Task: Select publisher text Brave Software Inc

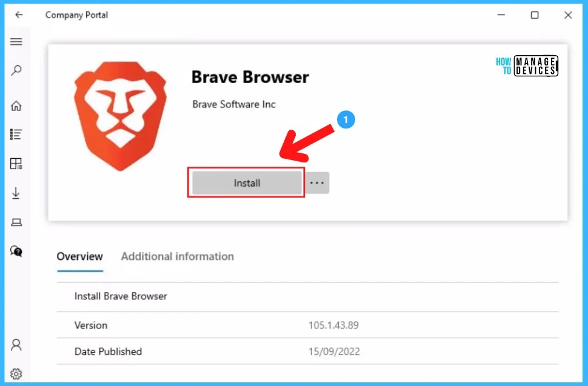Action: pyautogui.click(x=233, y=104)
